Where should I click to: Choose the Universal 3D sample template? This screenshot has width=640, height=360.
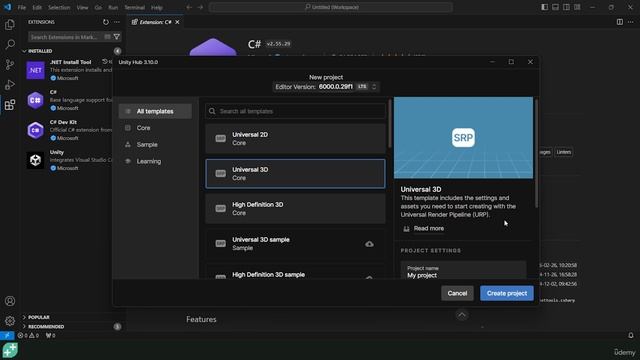tap(295, 244)
